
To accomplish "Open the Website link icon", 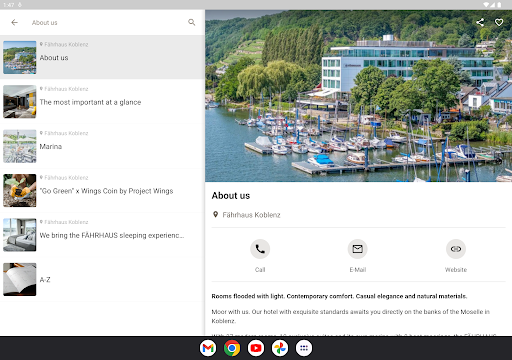I will (456, 249).
